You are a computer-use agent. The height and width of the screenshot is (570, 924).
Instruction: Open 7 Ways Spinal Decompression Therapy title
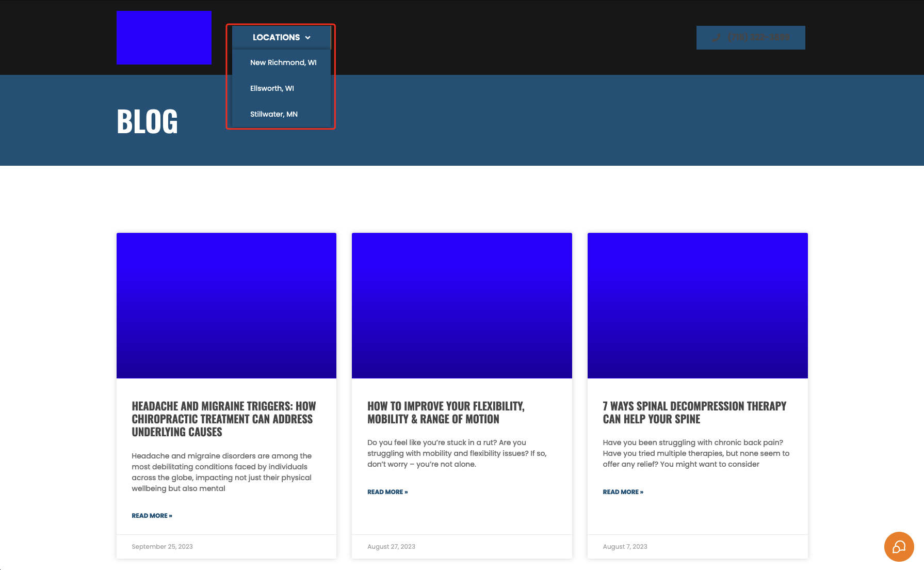pos(694,413)
